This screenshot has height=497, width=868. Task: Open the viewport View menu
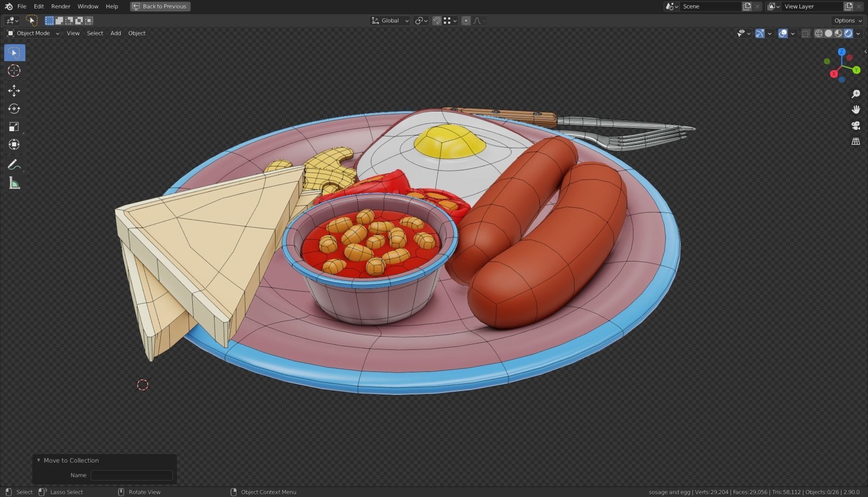pyautogui.click(x=73, y=33)
